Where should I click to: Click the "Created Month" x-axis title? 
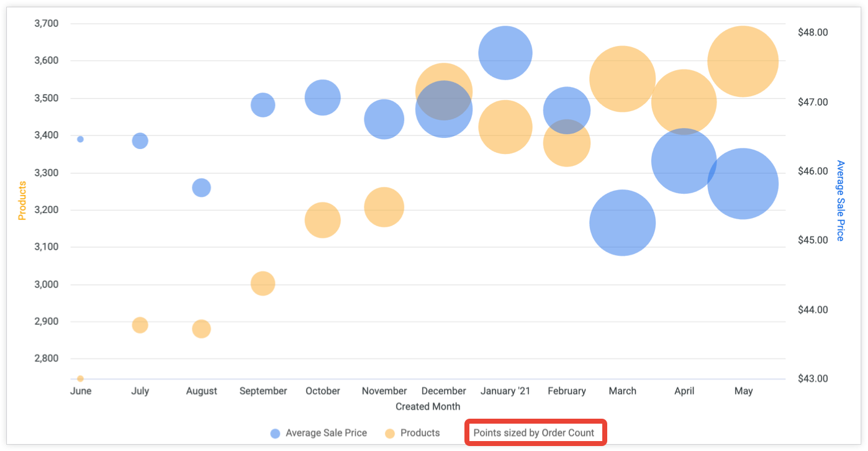click(428, 406)
